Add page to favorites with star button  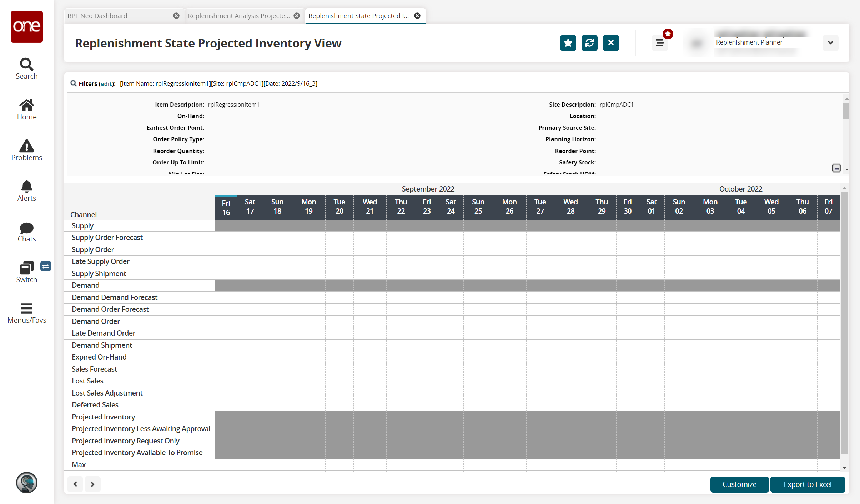(x=568, y=43)
